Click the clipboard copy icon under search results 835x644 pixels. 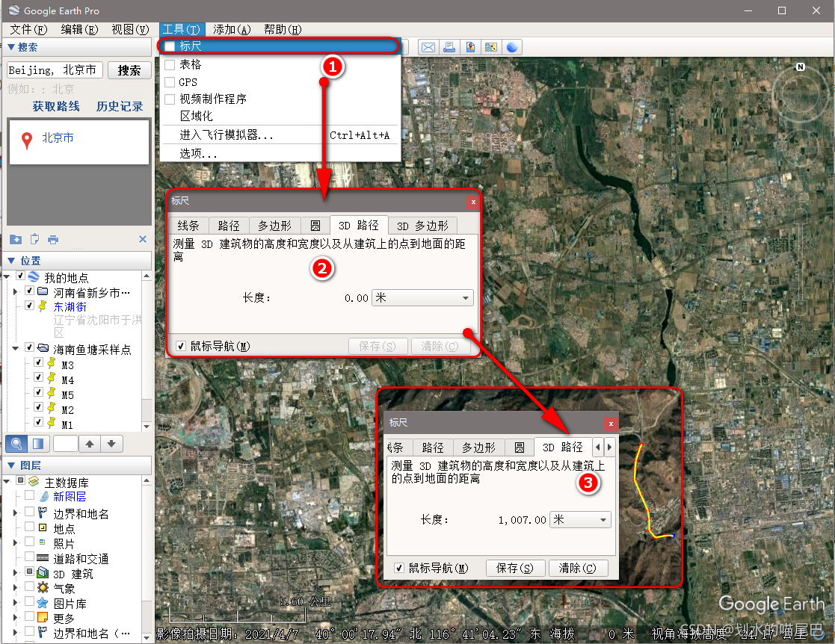tap(34, 240)
